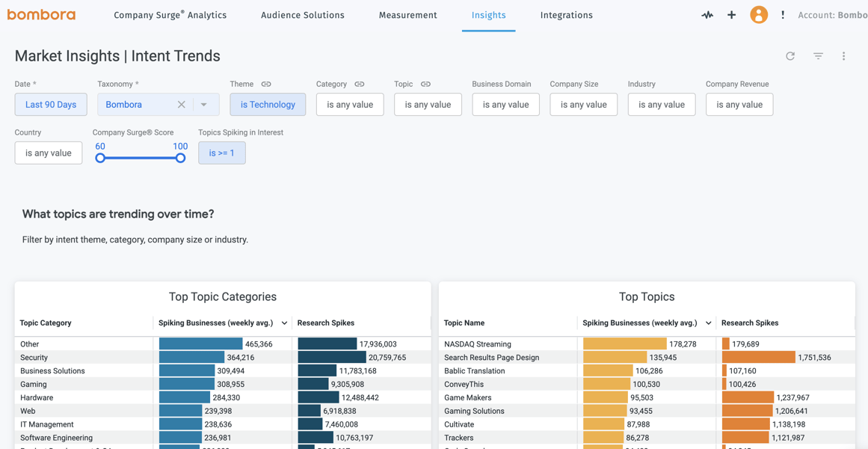This screenshot has width=868, height=449.
Task: Toggle sorting on Spiking Businesses in Top Topics
Action: 707,323
